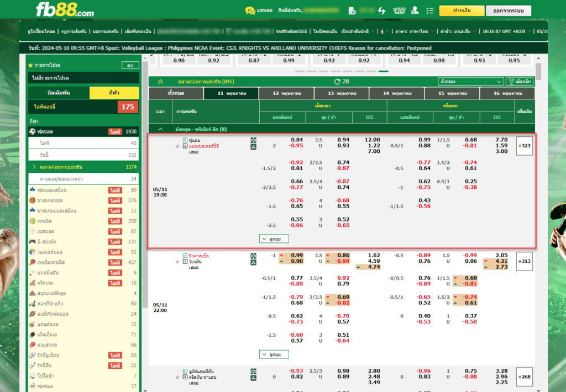Click the boxing glove icon for มวยสากล
This screenshot has height=392, width=566.
[33, 345]
